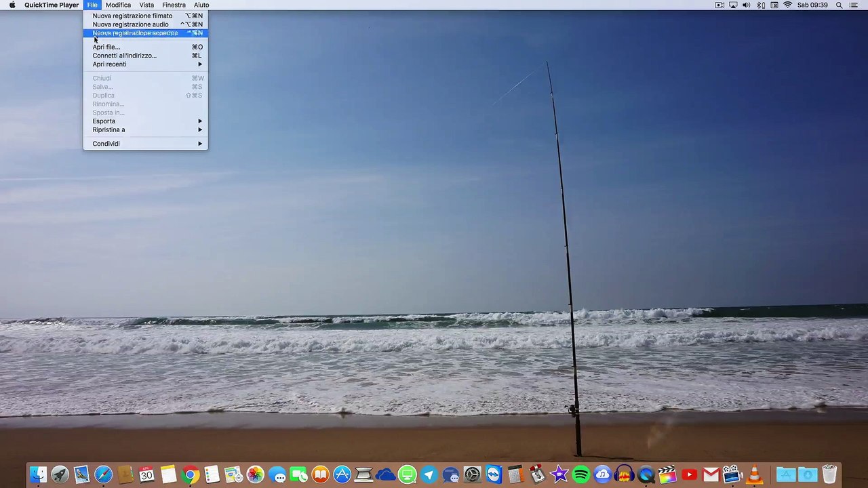868x488 pixels.
Task: Launch TeamViewer from the Dock
Action: (494, 475)
